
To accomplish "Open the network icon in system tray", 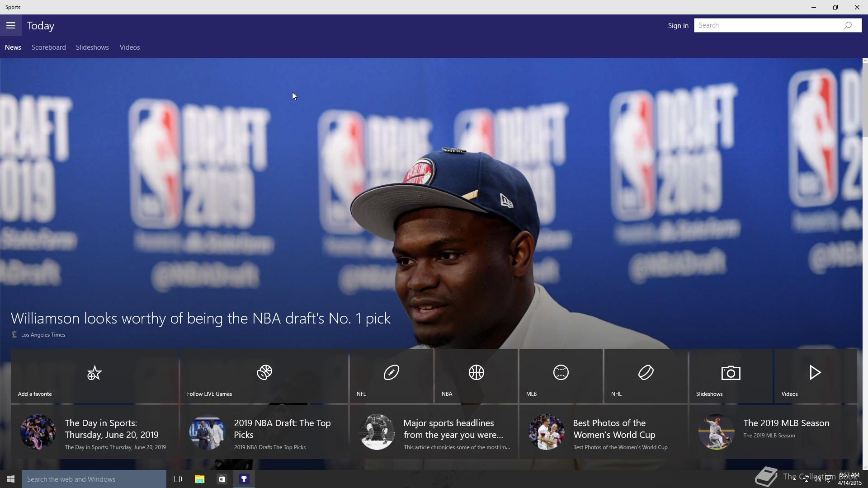I will [806, 479].
